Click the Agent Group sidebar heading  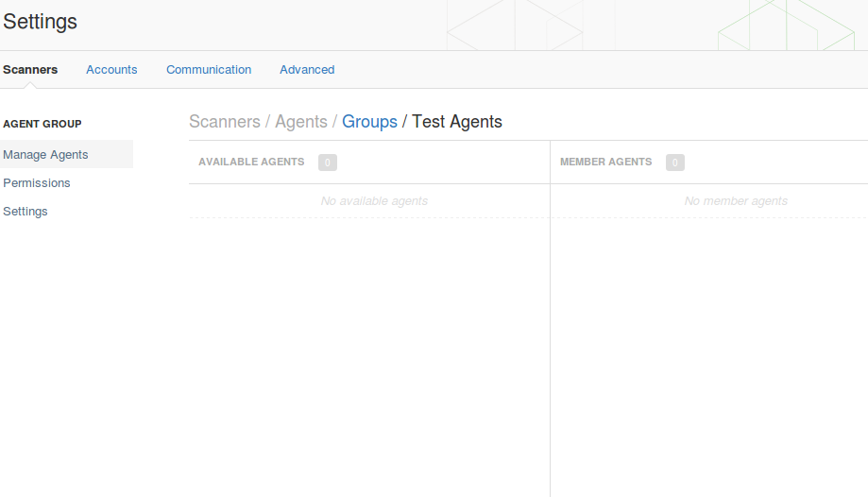point(43,124)
